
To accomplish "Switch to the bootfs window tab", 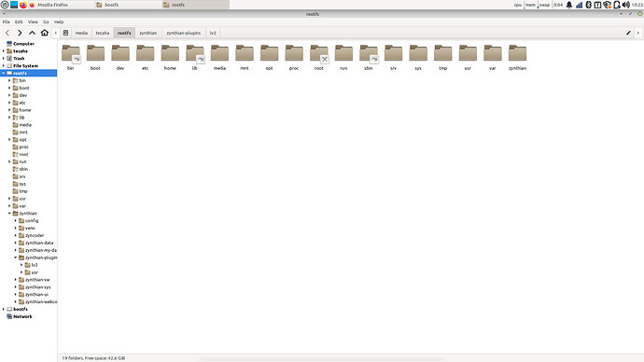I will point(127,5).
